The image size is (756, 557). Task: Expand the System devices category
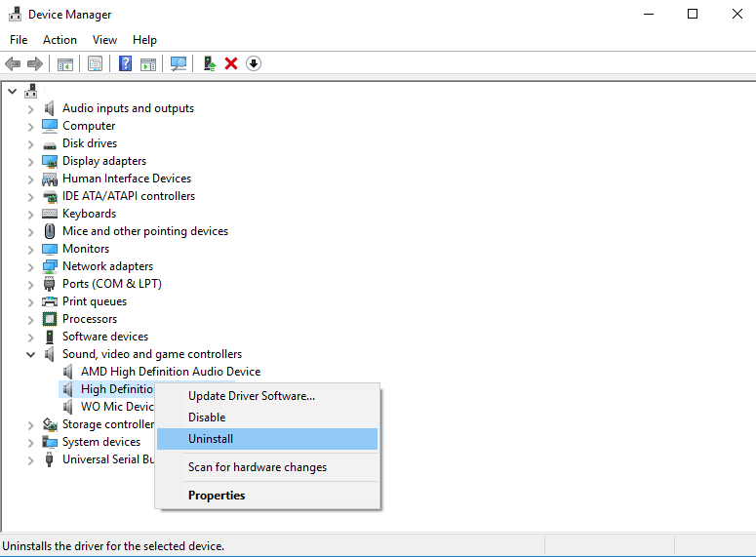[x=31, y=443]
